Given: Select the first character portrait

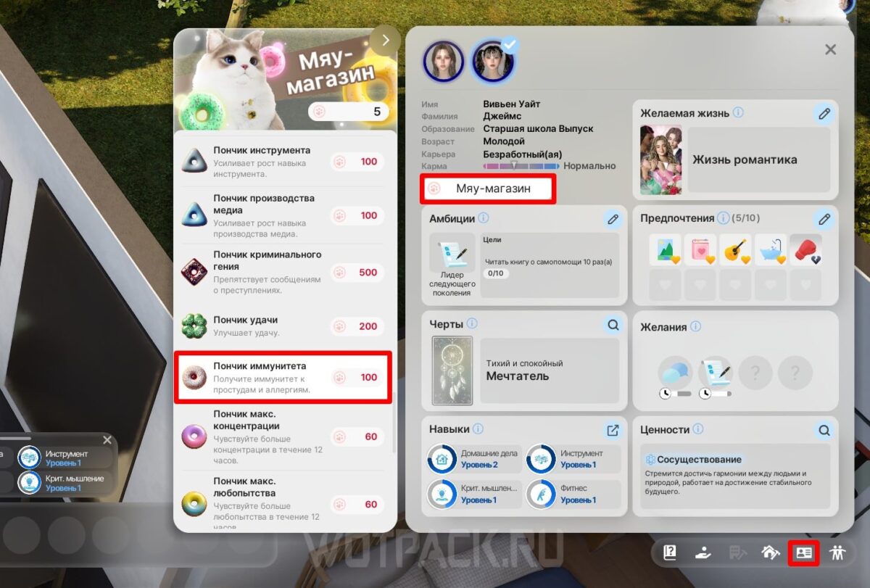Looking at the screenshot, I should coord(442,60).
